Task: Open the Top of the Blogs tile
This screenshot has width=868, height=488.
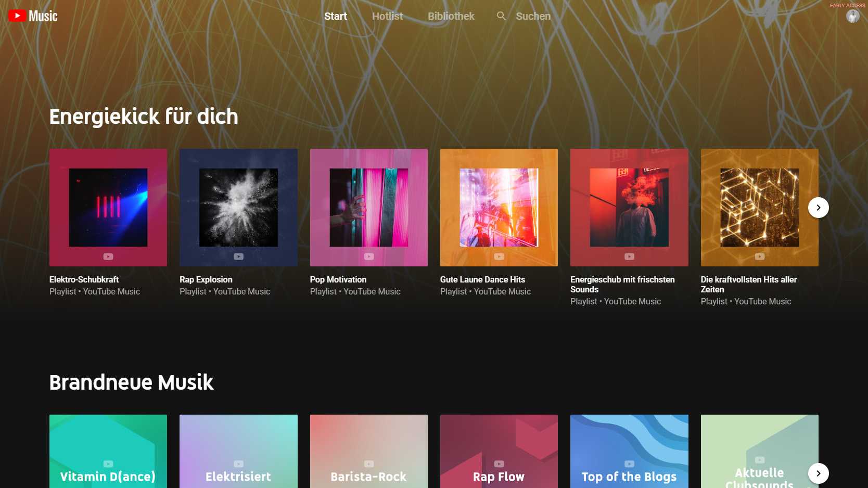Action: pos(629,451)
